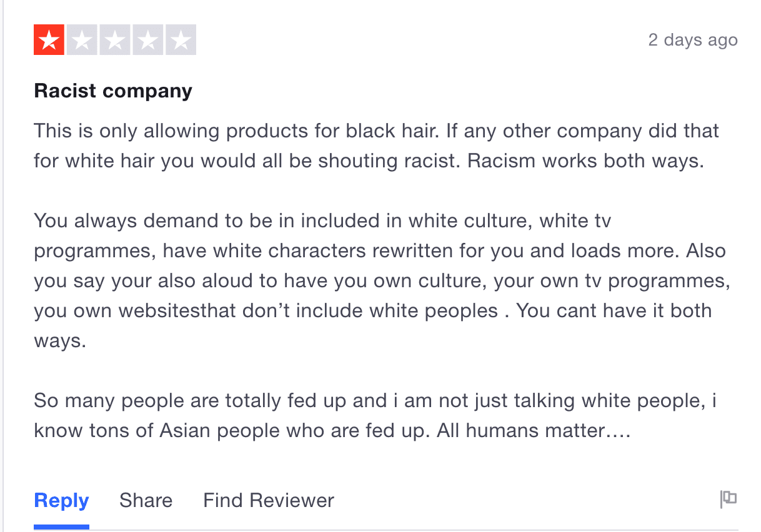Screen dimensions: 761x532
Task: Click the red first rating star
Action: (49, 41)
